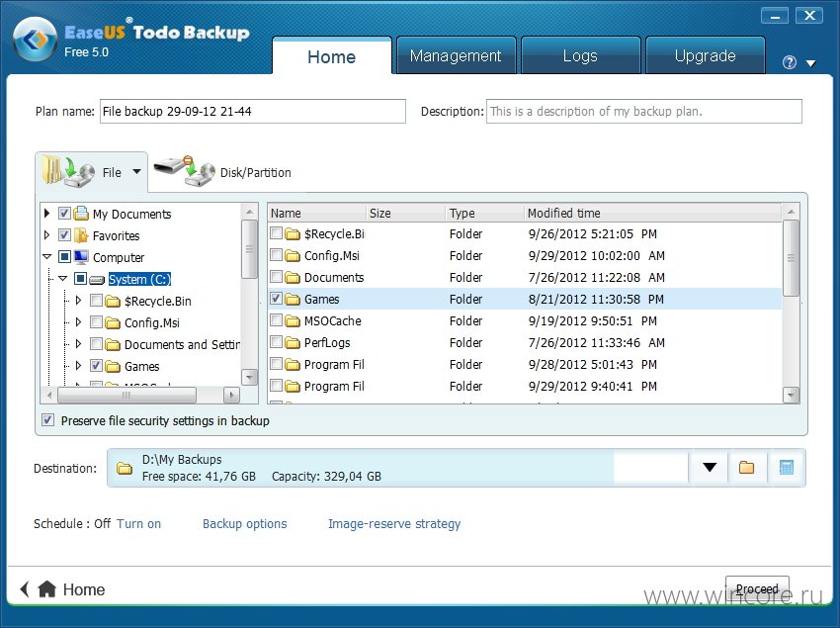Image resolution: width=840 pixels, height=628 pixels.
Task: Click the Plan name input field
Action: pos(252,111)
